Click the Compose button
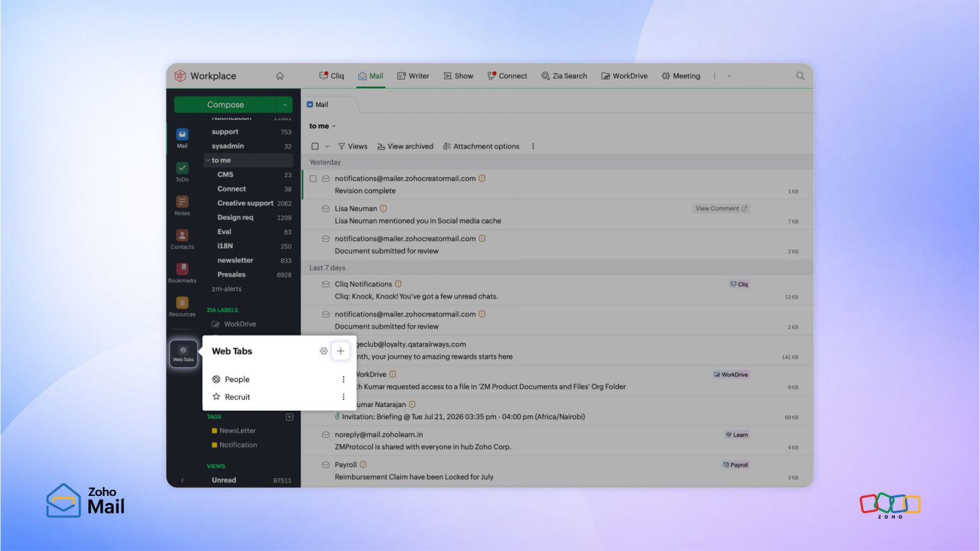The image size is (980, 551). point(225,105)
